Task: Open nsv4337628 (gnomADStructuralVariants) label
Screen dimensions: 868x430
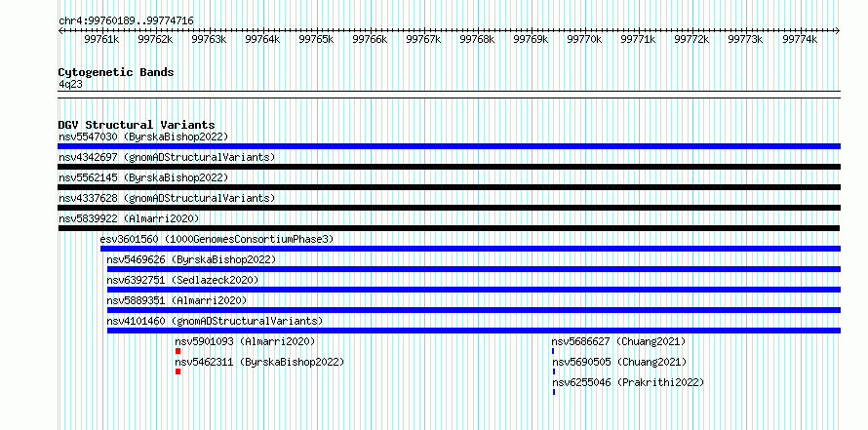Action: 167,198
